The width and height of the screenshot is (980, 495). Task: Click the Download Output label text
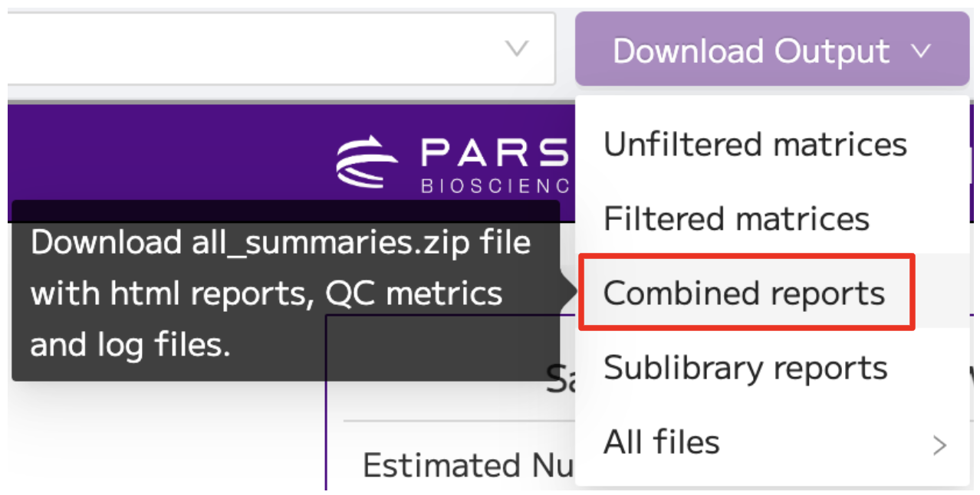point(751,51)
